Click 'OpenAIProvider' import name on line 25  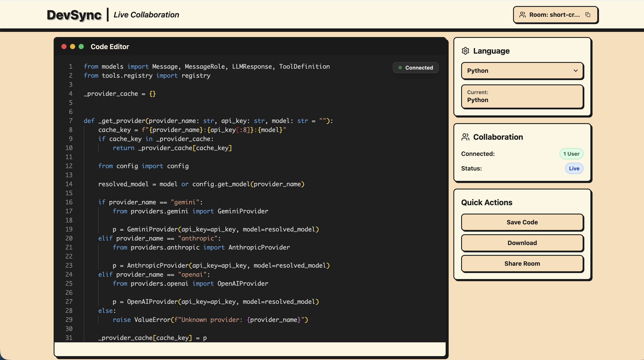243,284
